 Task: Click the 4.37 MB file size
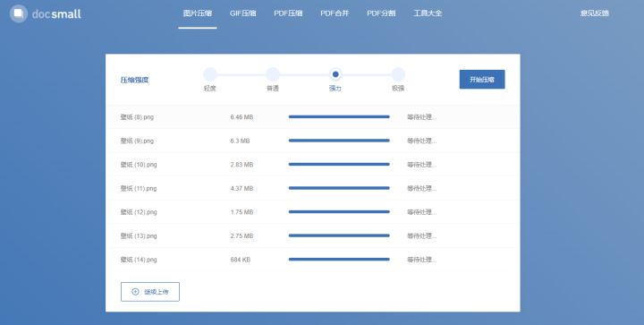click(241, 189)
